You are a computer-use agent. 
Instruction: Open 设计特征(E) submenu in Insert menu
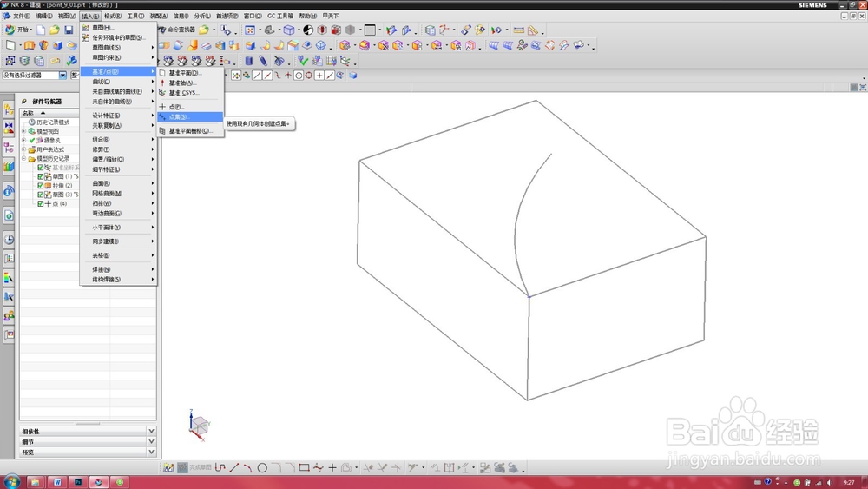(x=118, y=116)
